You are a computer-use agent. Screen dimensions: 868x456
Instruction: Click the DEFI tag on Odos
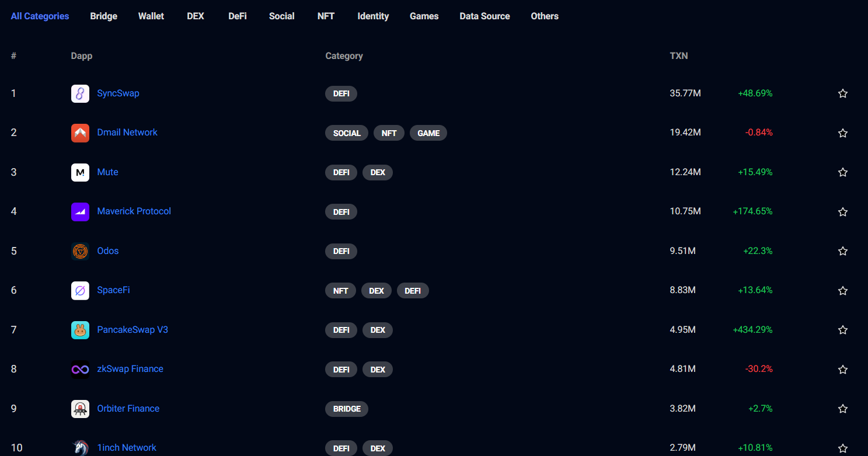(x=341, y=251)
